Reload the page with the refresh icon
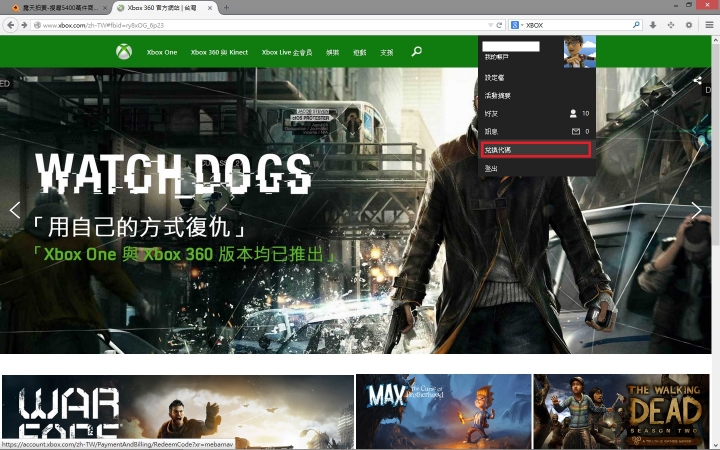Screen dimensions: 720x450 pos(499,25)
